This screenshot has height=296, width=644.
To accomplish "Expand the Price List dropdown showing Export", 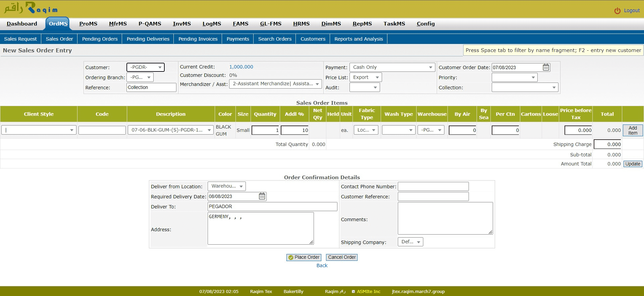I will coord(366,78).
